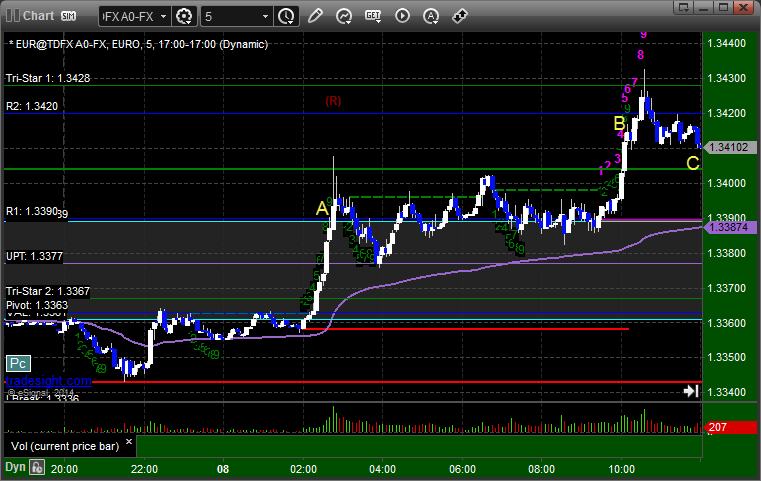Jump to latest bar arrow button

tap(691, 391)
